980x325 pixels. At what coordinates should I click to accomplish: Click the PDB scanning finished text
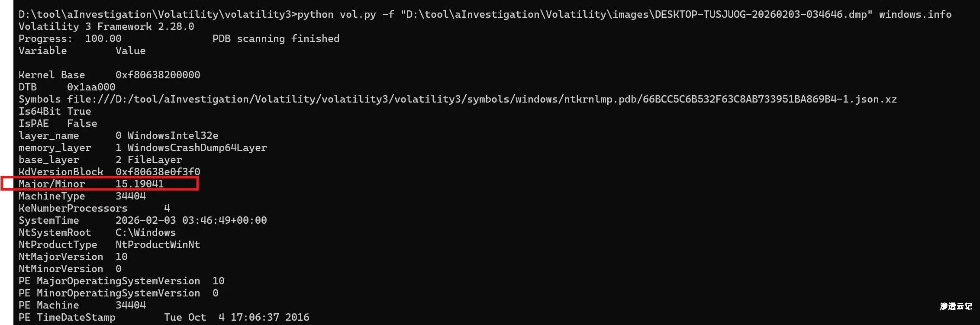tap(276, 39)
